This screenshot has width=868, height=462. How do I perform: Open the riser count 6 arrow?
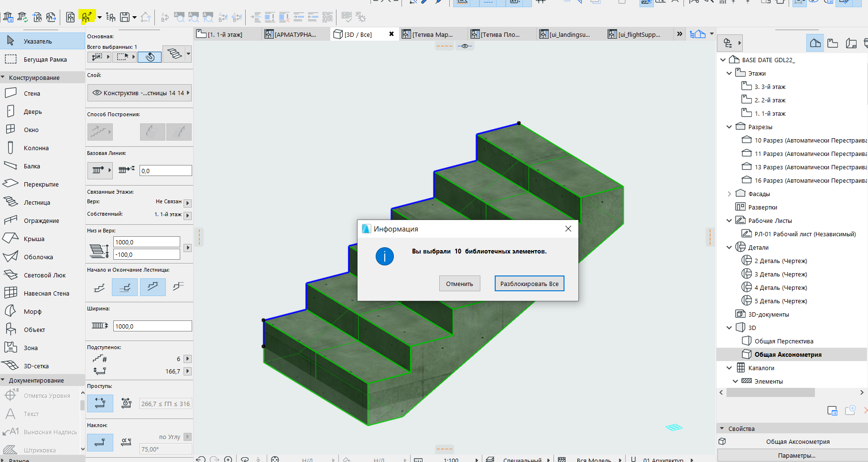pos(188,359)
